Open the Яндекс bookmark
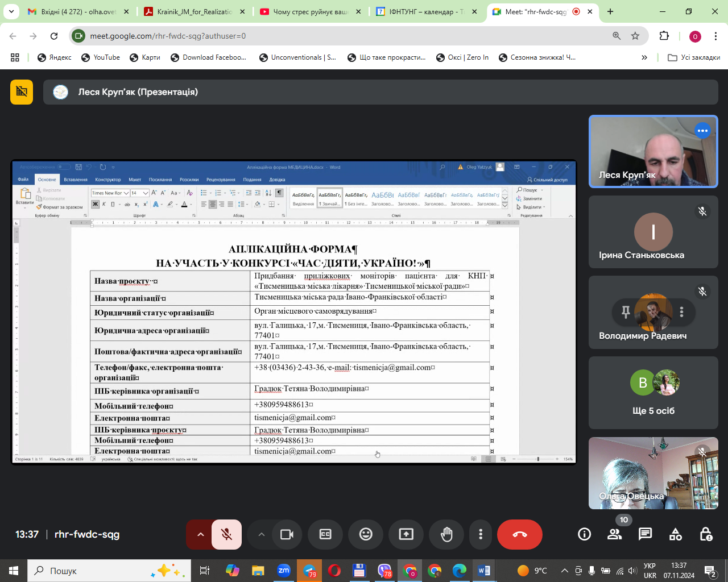This screenshot has width=728, height=582. 55,57
